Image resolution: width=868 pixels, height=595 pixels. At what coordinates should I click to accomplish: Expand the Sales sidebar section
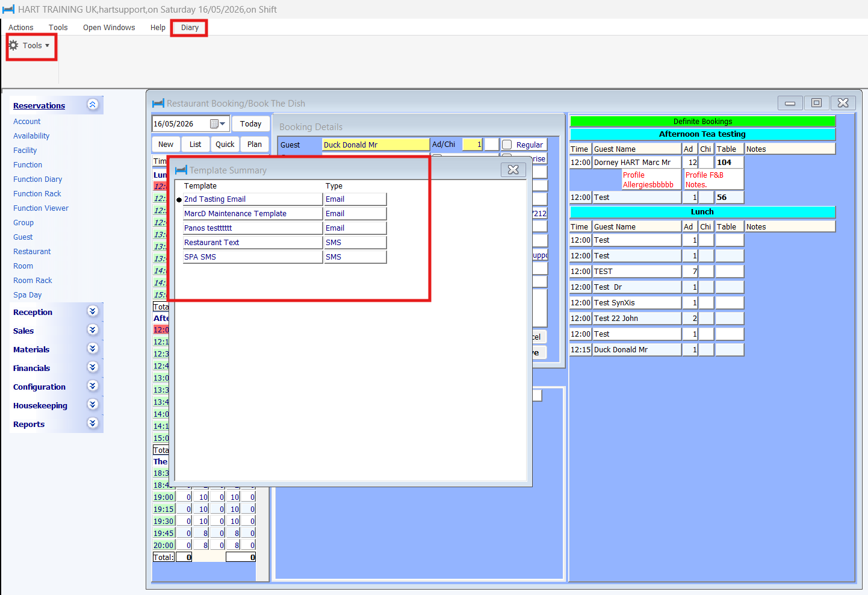click(x=92, y=330)
